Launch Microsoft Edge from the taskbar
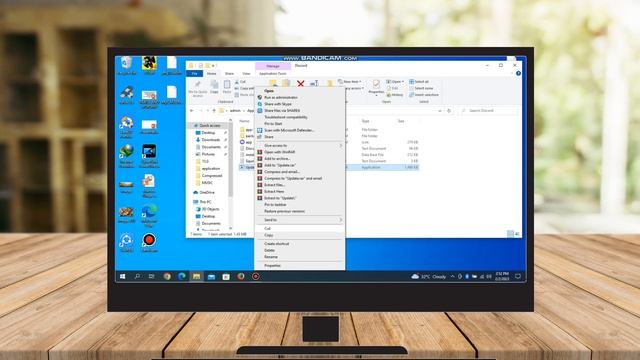This screenshot has height=360, width=640. (182, 276)
